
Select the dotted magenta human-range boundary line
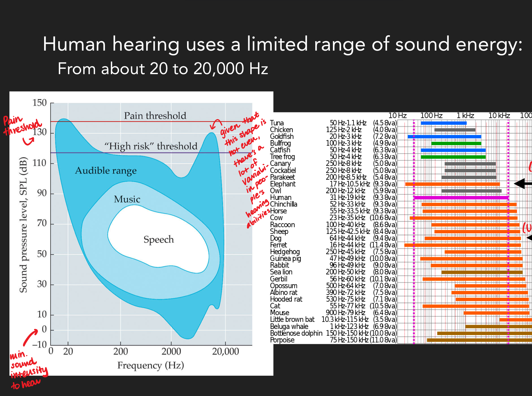(414, 235)
